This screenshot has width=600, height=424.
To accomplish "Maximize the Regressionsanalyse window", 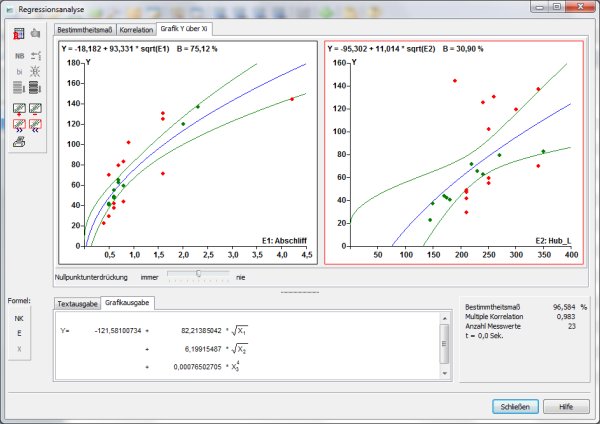I will pos(557,7).
